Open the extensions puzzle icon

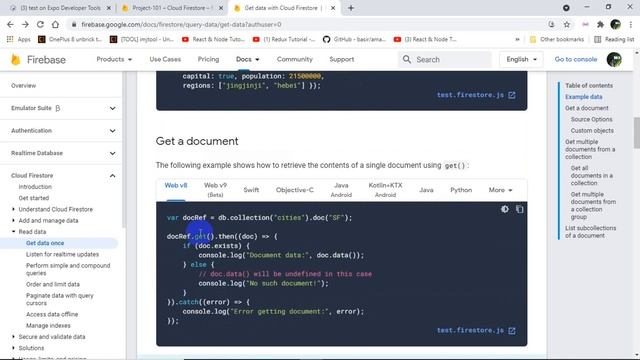(600, 24)
